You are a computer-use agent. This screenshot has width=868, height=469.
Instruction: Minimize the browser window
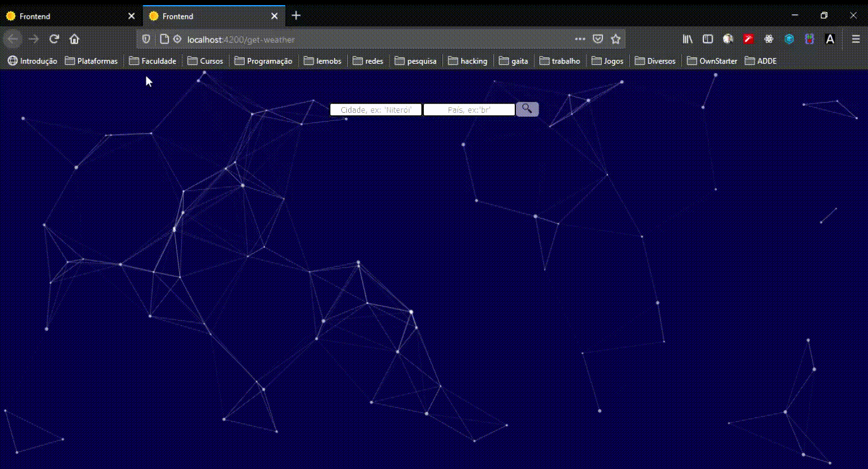coord(795,15)
